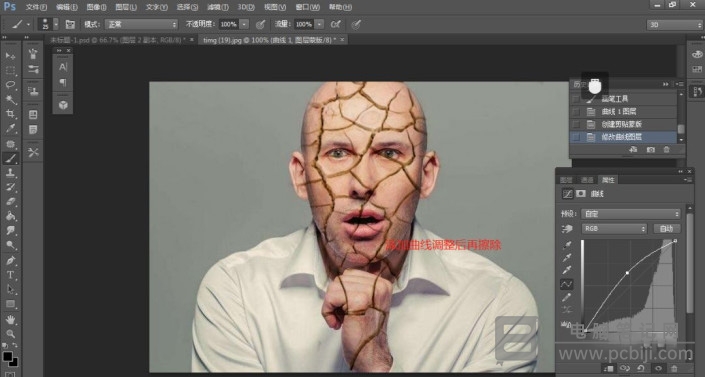Open the 滤镜(T) menu
The width and height of the screenshot is (705, 377).
pos(218,7)
